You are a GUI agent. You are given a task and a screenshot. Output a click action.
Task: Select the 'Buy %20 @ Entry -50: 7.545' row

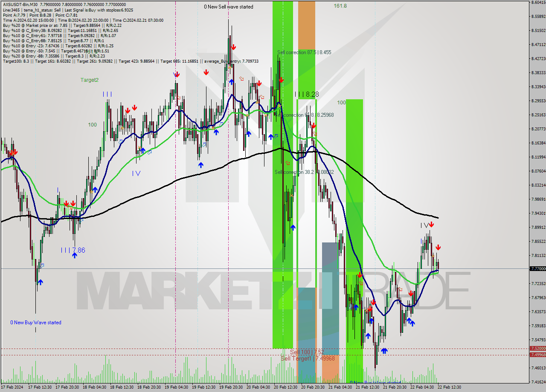[56, 50]
